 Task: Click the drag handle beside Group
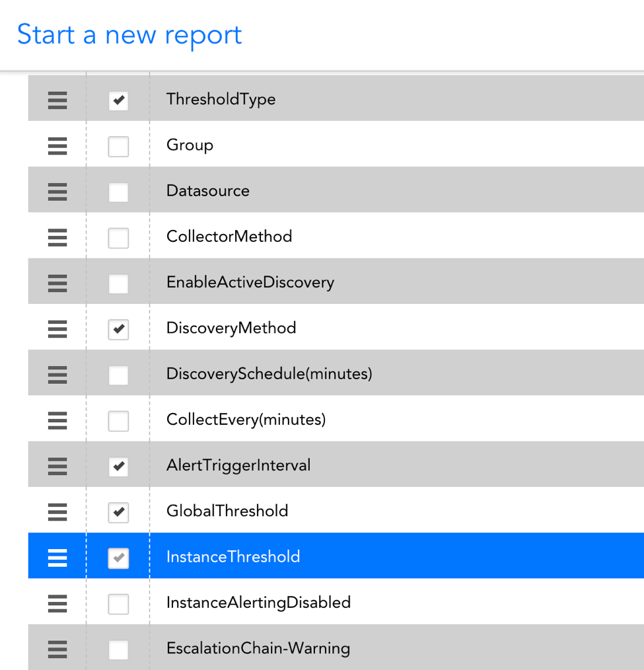coord(57,146)
